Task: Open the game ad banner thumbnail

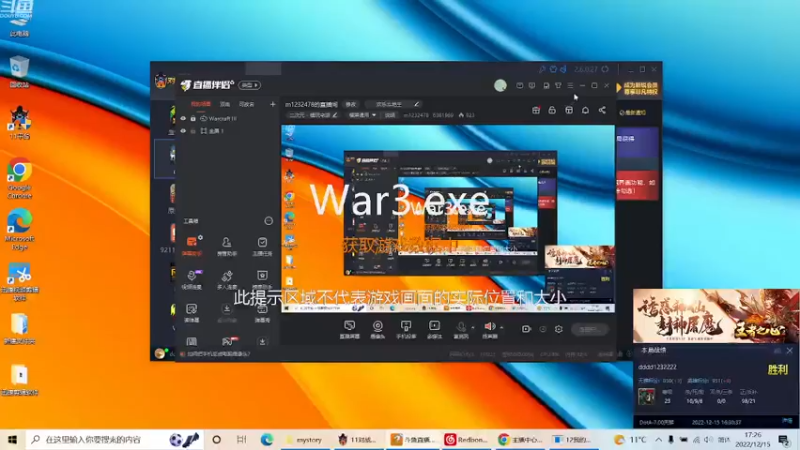Action: (715, 316)
